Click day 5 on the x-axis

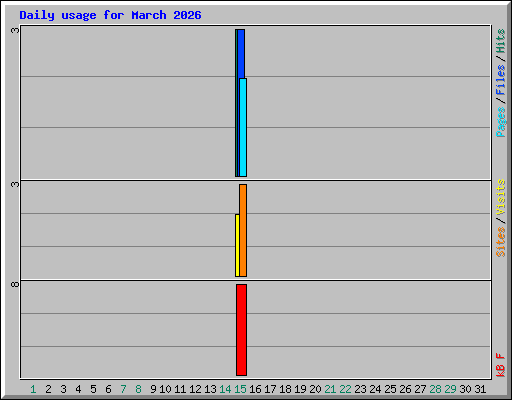(93, 389)
